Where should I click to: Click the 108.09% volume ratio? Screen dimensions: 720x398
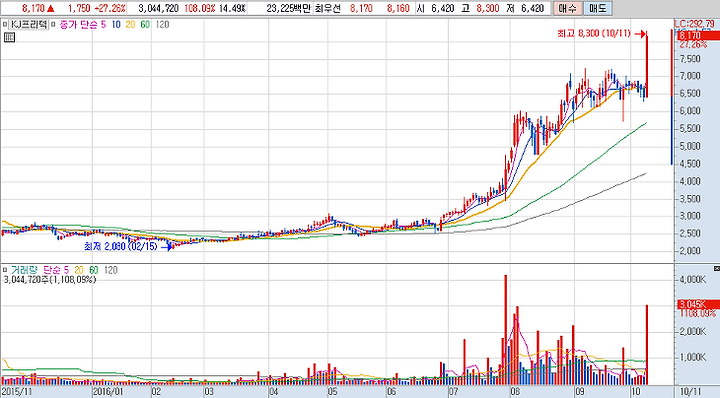tap(200, 8)
